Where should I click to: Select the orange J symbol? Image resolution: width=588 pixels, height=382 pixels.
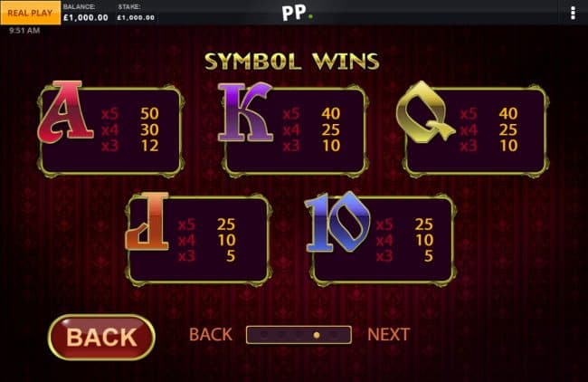point(147,221)
